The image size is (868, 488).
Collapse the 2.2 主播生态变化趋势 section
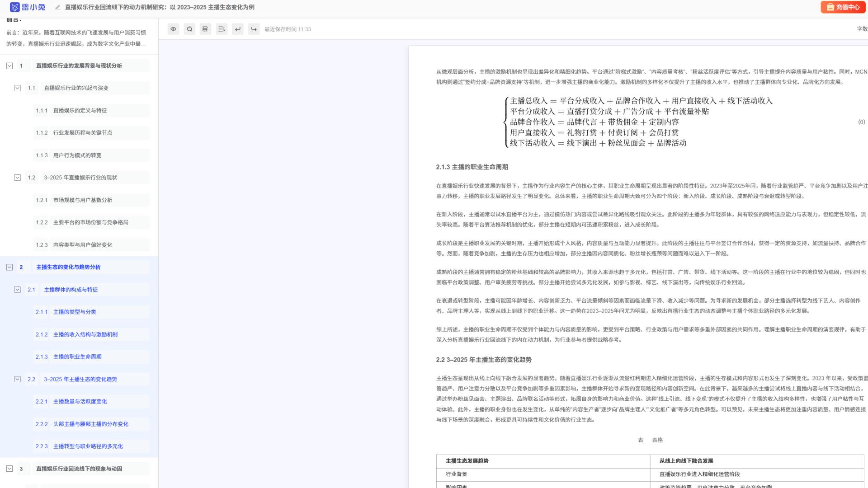(17, 380)
